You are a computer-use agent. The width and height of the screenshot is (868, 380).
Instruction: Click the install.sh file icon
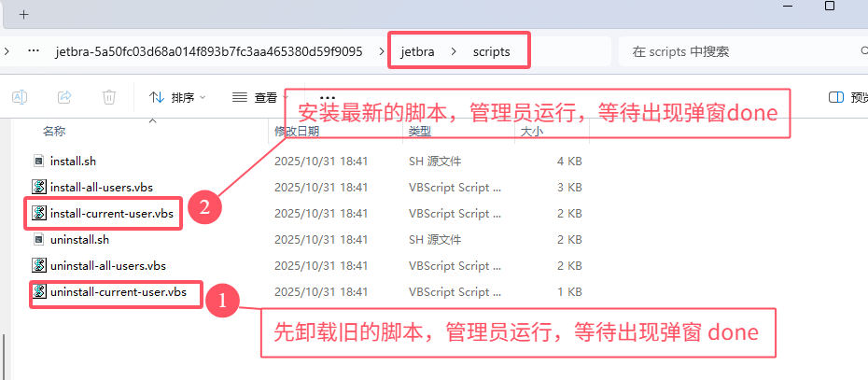[38, 162]
